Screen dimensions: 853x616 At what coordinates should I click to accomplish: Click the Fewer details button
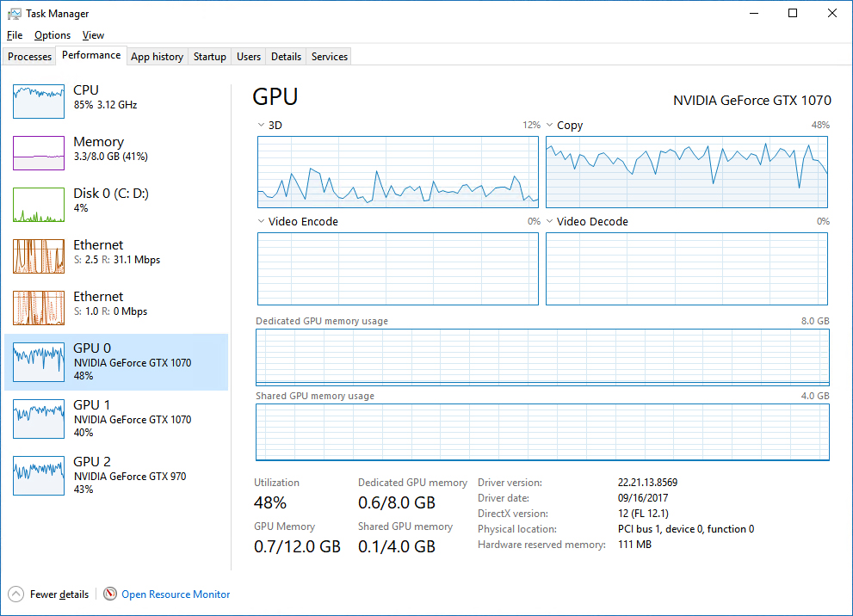point(48,594)
